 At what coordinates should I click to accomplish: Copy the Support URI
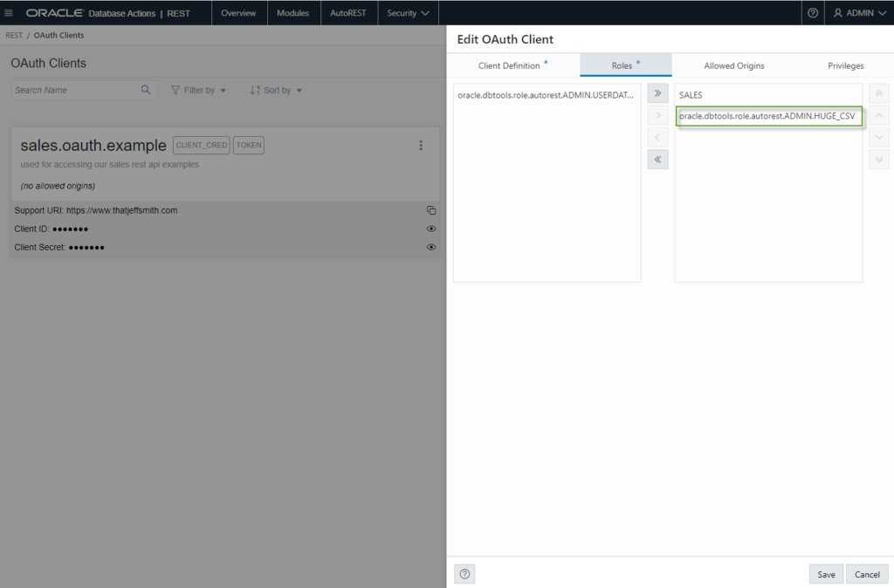(431, 210)
